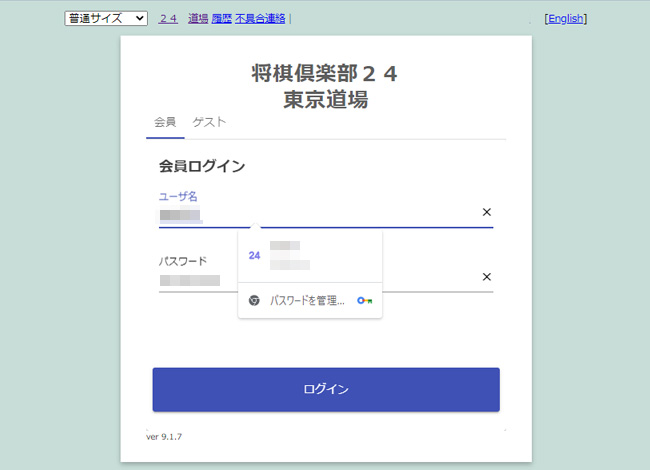Switch to the ゲスト tab

click(209, 122)
